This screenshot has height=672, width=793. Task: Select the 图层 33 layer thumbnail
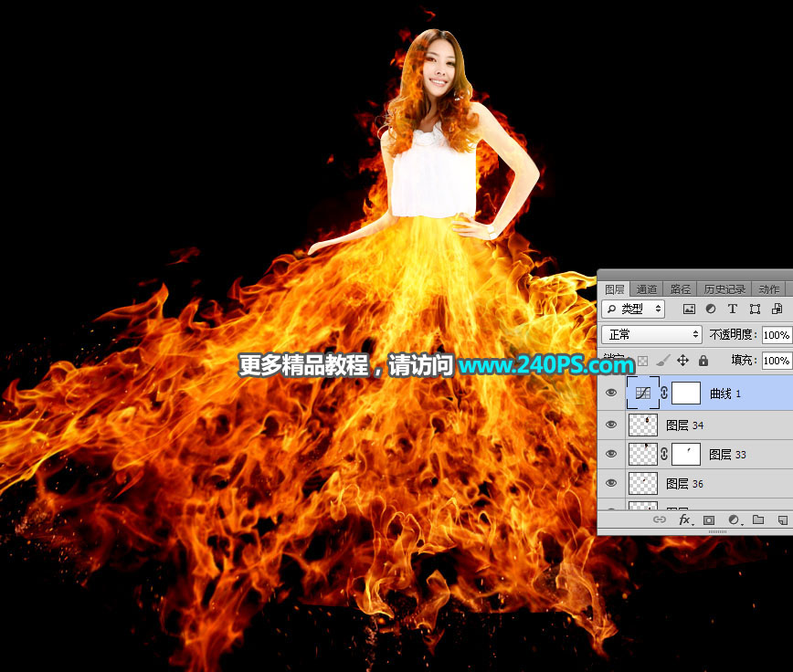coord(643,454)
